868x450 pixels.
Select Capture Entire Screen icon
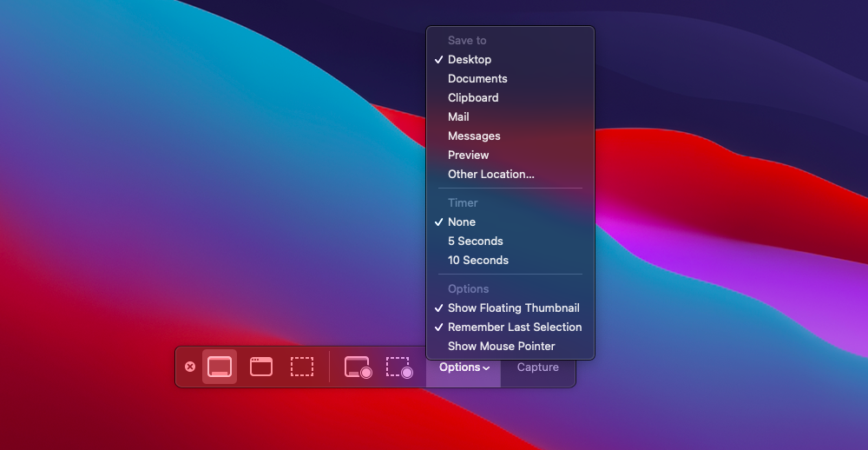[x=220, y=367]
